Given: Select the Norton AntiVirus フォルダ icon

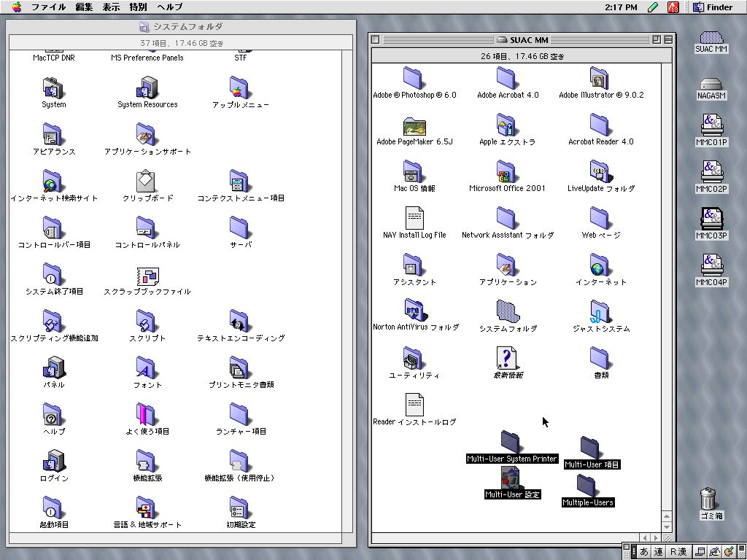Looking at the screenshot, I should pos(415,311).
